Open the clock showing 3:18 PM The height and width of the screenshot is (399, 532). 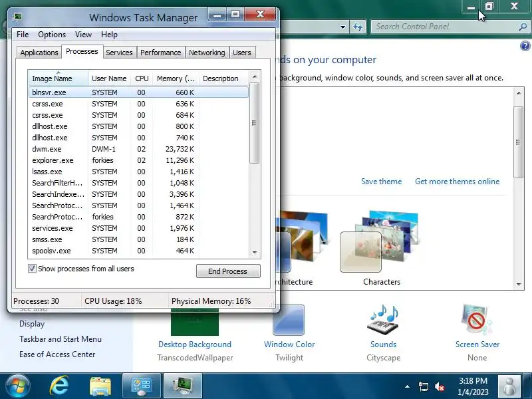[473, 386]
